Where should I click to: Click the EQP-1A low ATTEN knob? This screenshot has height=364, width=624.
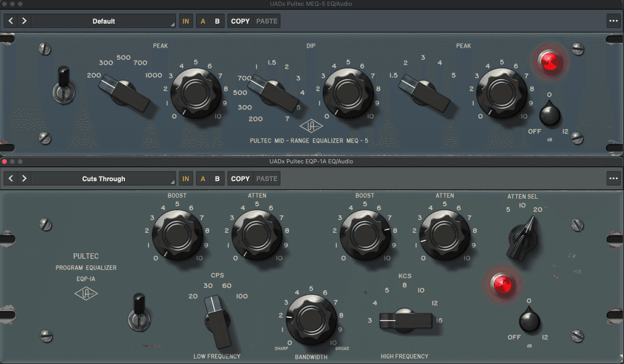[257, 235]
